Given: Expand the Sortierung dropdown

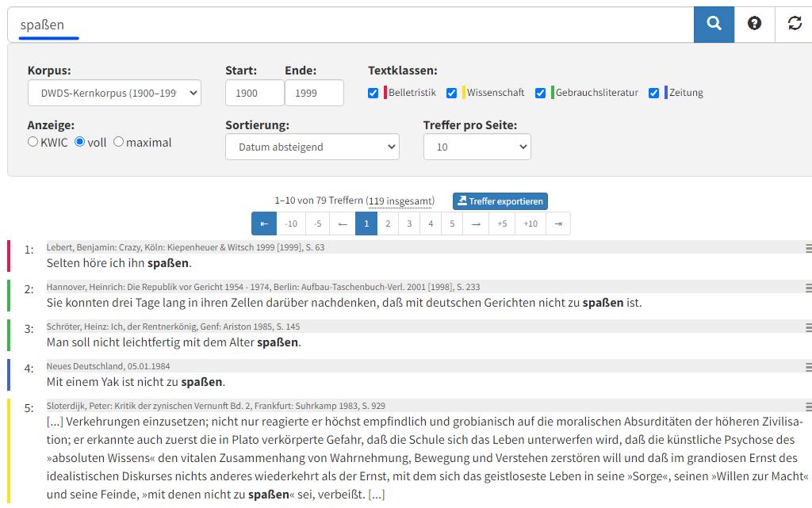Looking at the screenshot, I should 312,147.
